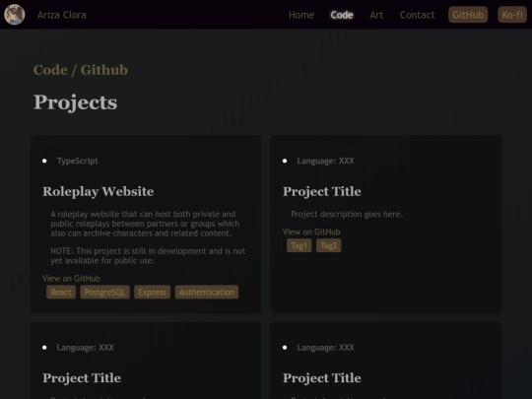Open the Ariza Clora site name link
Image resolution: width=532 pixels, height=399 pixels.
pos(62,15)
